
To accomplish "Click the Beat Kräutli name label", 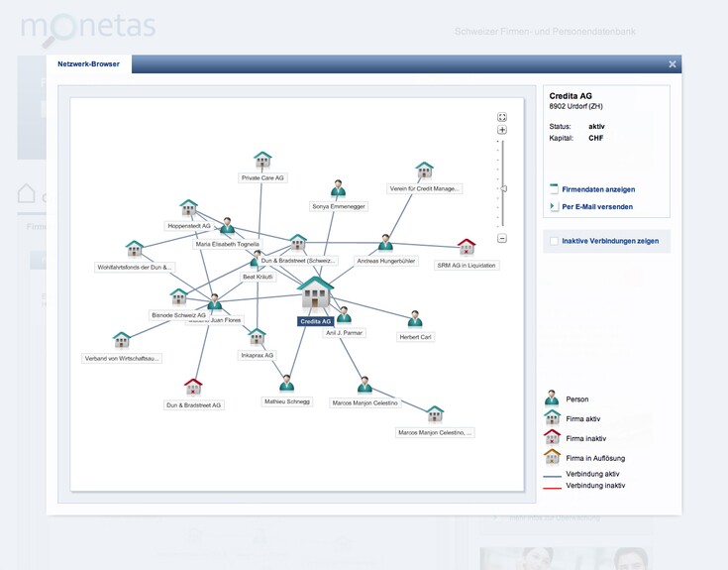I will click(x=259, y=277).
